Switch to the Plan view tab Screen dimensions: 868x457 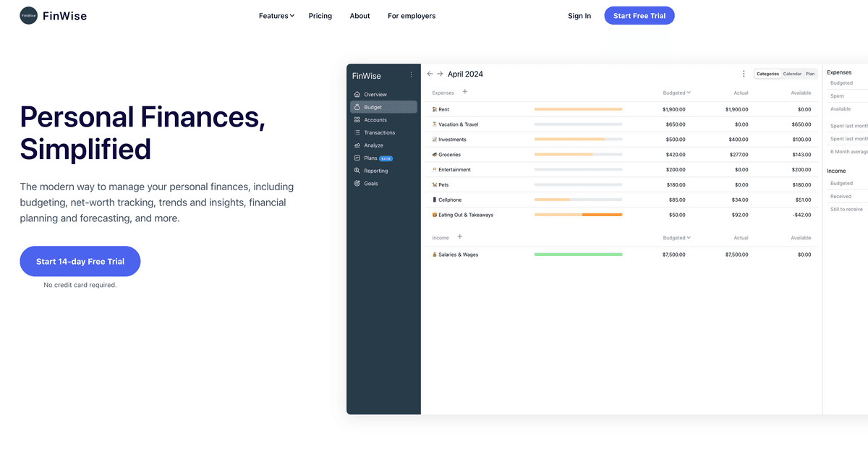[810, 74]
